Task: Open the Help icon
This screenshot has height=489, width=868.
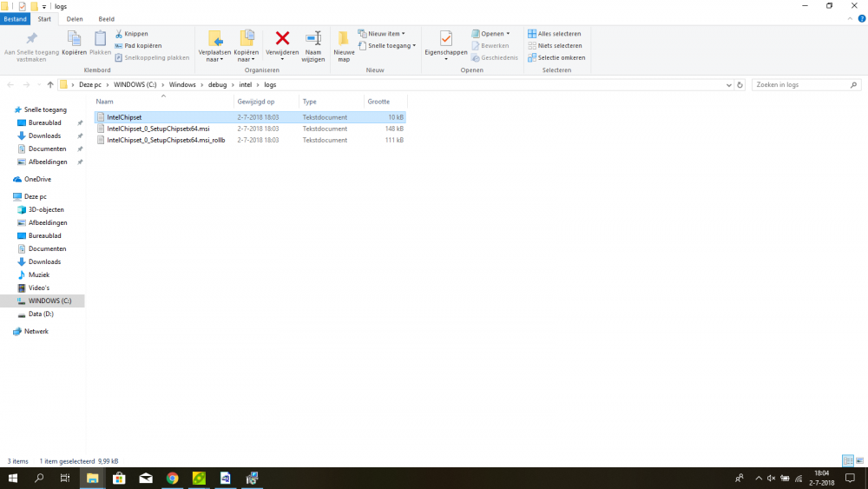Action: tap(862, 19)
